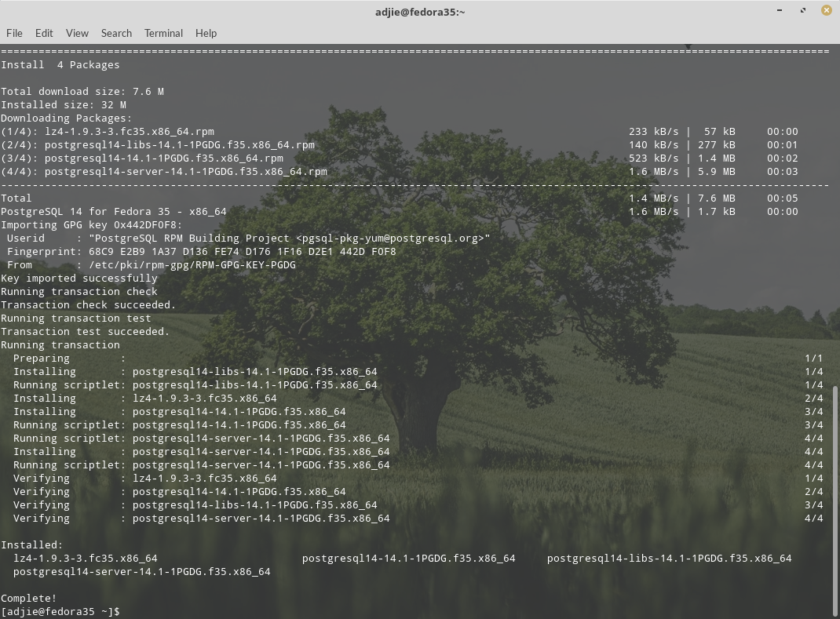Click the "Verifying : postgresql14-server" line
This screenshot has width=840, height=619.
tap(202, 519)
